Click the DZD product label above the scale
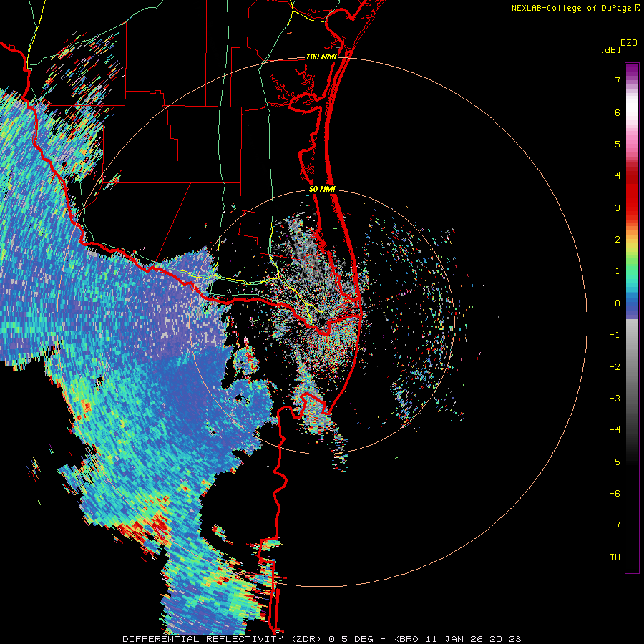Image resolution: width=644 pixels, height=644 pixels. 629,43
